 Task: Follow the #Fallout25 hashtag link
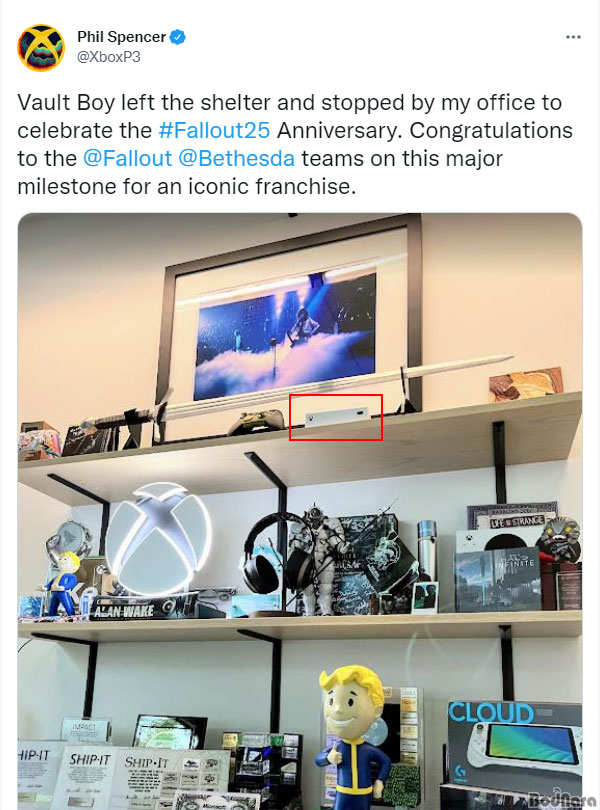click(x=214, y=130)
